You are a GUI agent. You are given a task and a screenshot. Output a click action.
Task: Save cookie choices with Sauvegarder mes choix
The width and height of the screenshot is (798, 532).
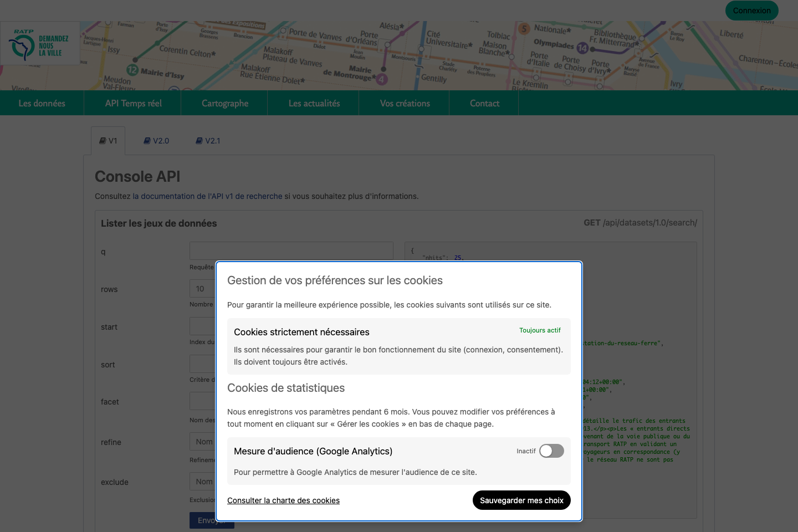point(521,500)
